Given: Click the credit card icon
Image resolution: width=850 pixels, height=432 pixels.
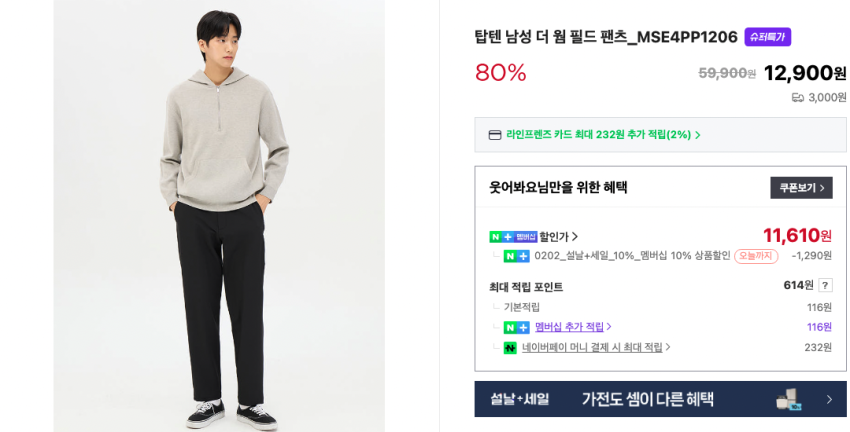Looking at the screenshot, I should pyautogui.click(x=494, y=135).
